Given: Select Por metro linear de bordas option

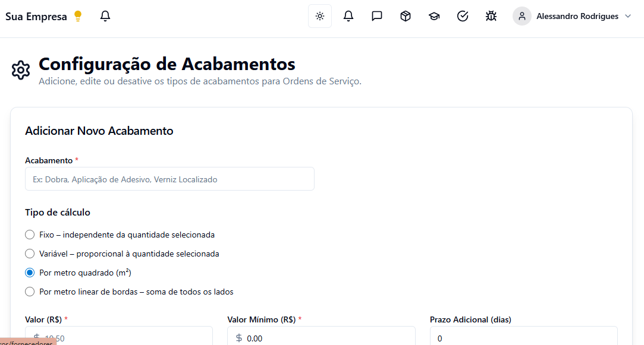Looking at the screenshot, I should coord(30,292).
